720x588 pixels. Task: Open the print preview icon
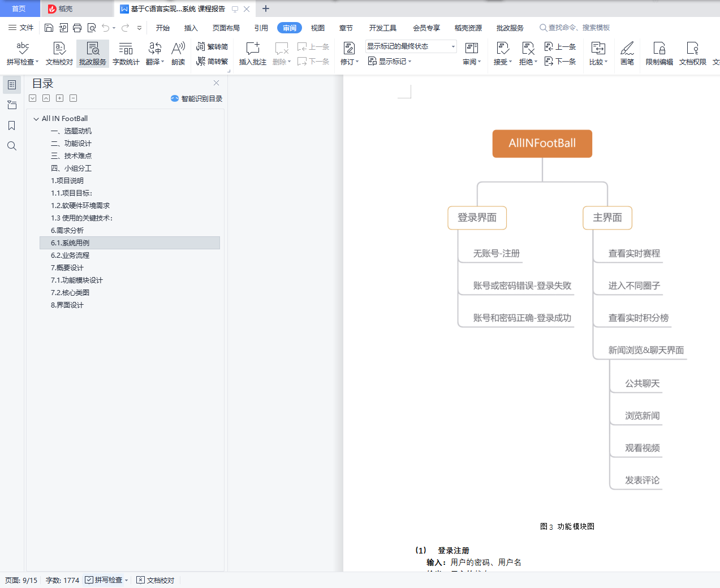92,28
